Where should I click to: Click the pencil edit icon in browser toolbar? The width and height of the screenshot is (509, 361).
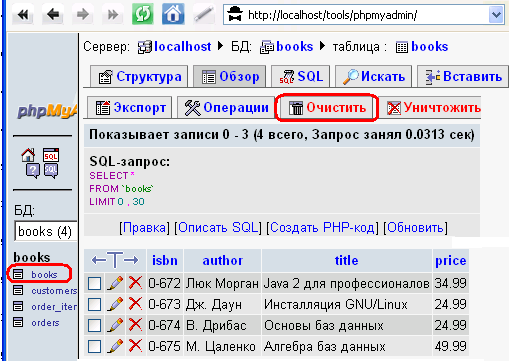click(204, 14)
